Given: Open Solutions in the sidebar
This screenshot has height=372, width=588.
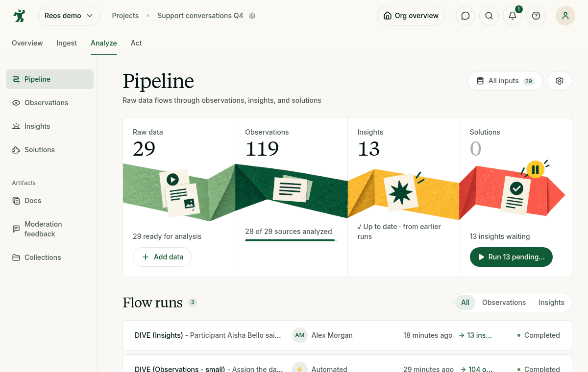Looking at the screenshot, I should 49,150.
